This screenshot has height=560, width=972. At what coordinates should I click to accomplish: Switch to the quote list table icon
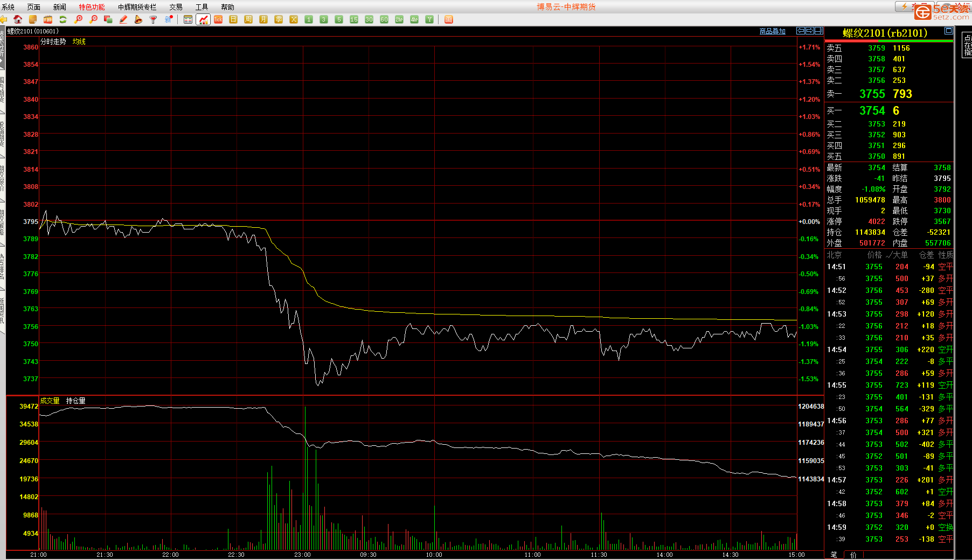pos(188,19)
